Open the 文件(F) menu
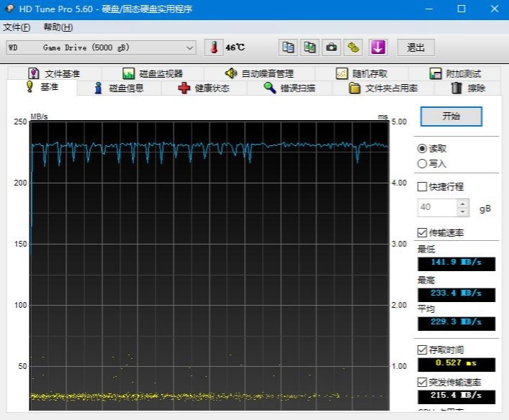This screenshot has height=420, width=509. point(17,27)
